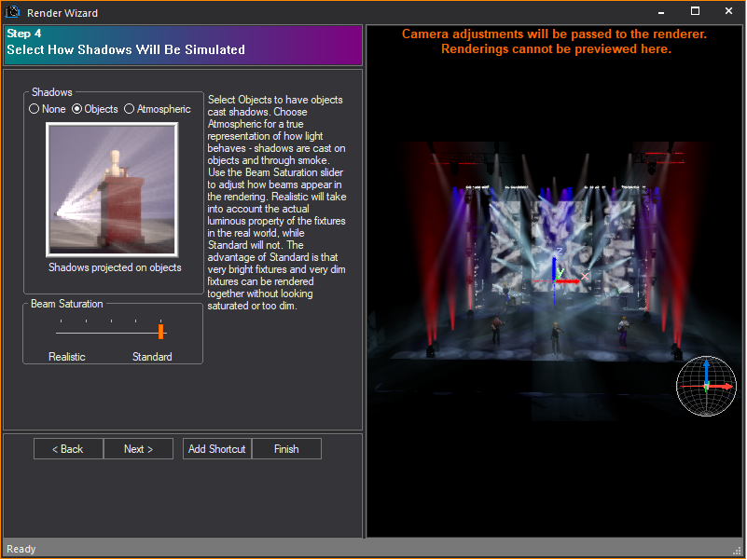Select the blue axis arrow at stage center
This screenshot has height=560, width=747.
click(x=554, y=265)
